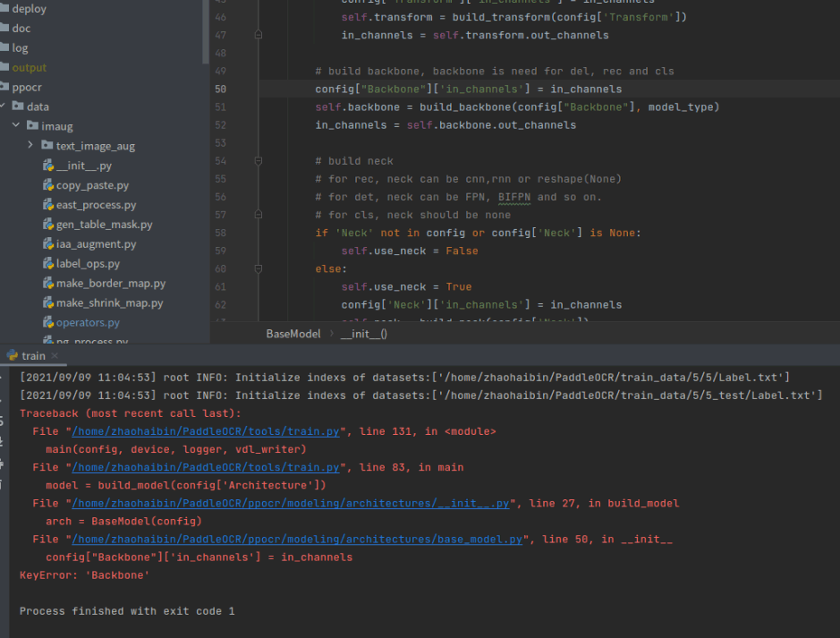840x638 pixels.
Task: Click Python icon beside copy_paste.py
Action: click(x=48, y=185)
